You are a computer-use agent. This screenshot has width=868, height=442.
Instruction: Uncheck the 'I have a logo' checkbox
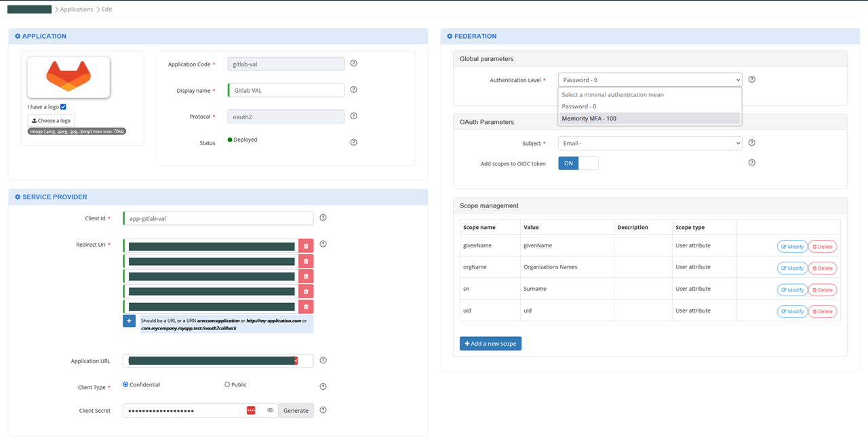click(63, 106)
